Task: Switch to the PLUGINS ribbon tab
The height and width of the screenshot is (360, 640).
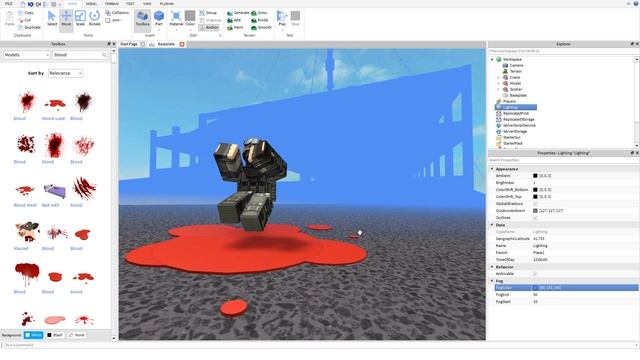Action: pyautogui.click(x=167, y=4)
